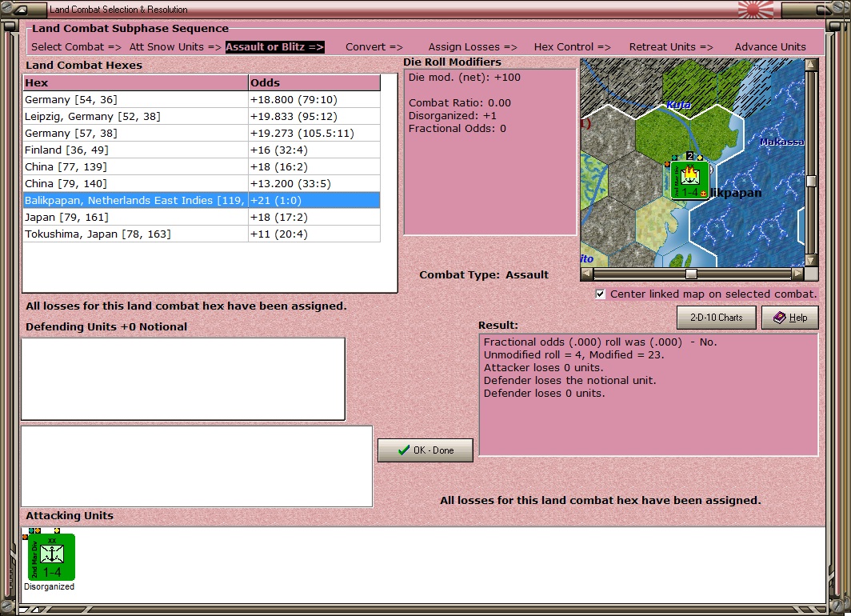Click the +21 (1:0) odds cell

(314, 200)
